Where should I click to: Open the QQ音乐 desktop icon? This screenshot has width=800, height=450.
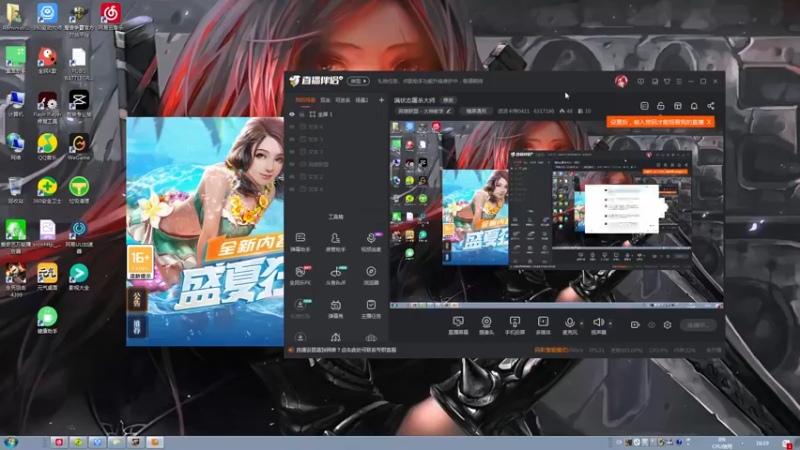pos(47,147)
